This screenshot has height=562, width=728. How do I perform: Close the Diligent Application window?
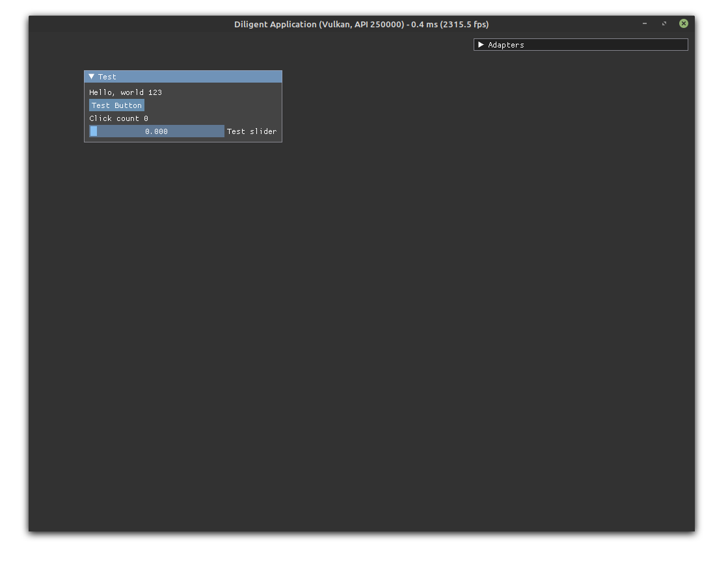tap(683, 23)
